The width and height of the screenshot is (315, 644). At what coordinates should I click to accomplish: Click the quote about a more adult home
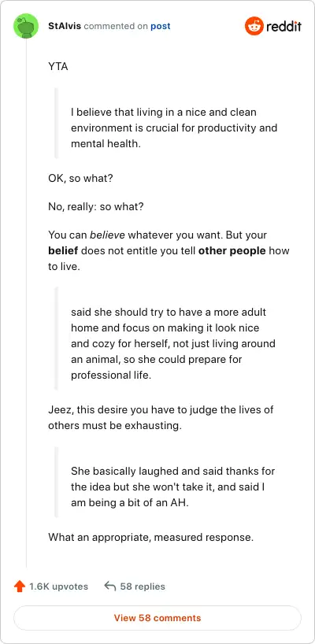coord(173,343)
